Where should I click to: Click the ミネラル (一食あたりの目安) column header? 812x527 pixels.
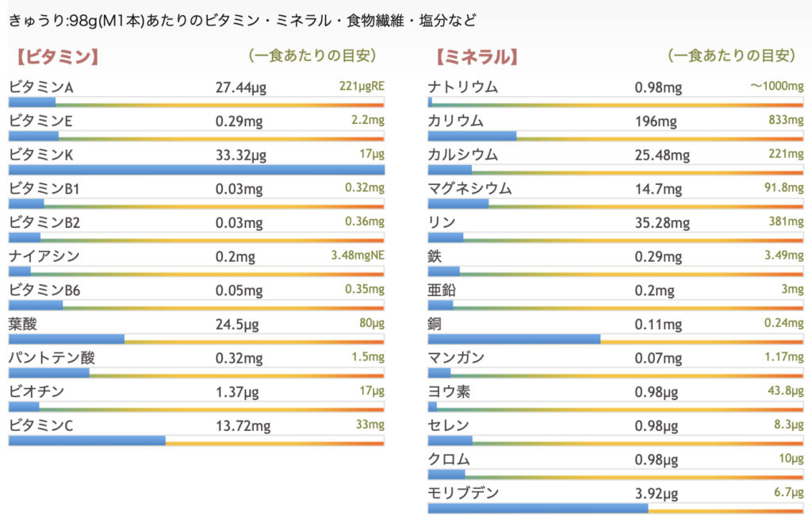coord(731,56)
